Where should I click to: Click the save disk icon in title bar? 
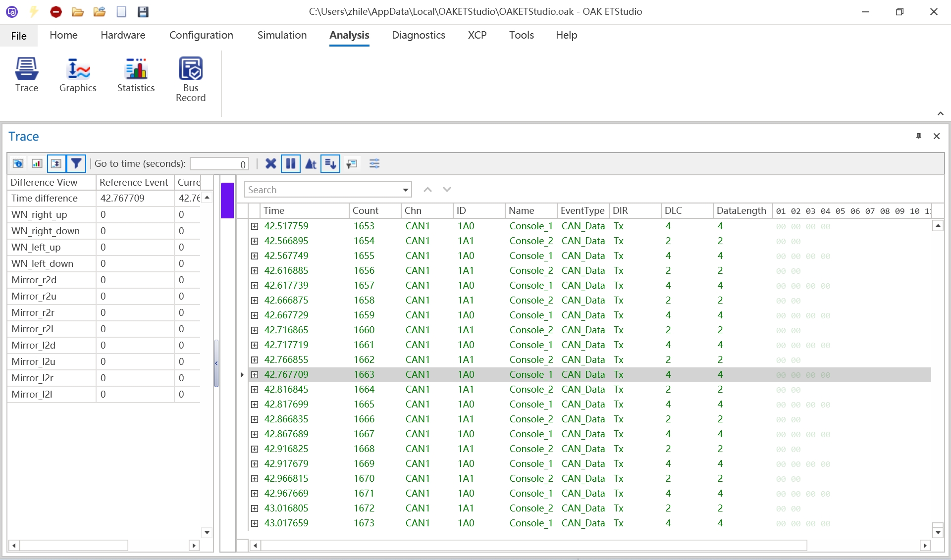point(143,12)
